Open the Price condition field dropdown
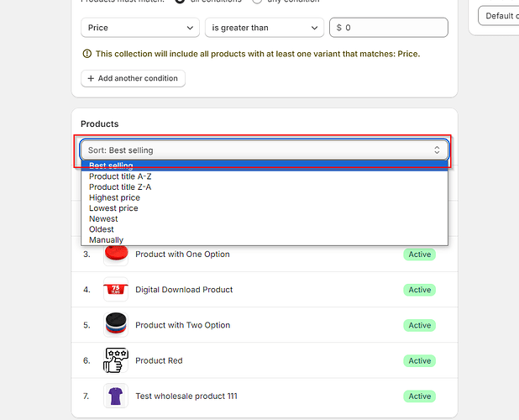 tap(139, 28)
